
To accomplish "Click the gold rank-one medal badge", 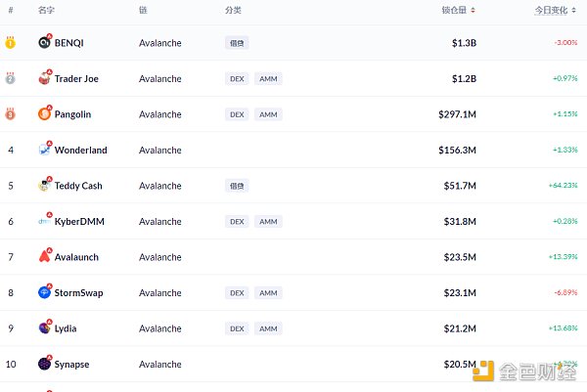I will pos(10,43).
